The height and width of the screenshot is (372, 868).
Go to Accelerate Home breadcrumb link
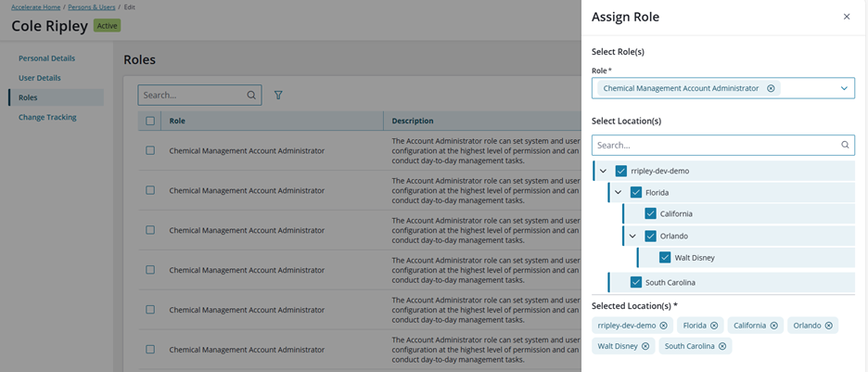[x=36, y=7]
